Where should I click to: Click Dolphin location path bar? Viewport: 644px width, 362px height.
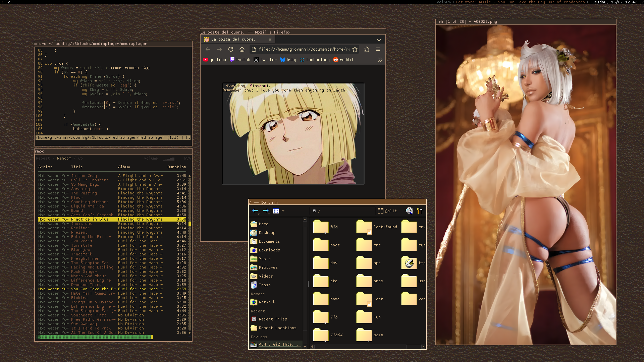tap(342, 211)
